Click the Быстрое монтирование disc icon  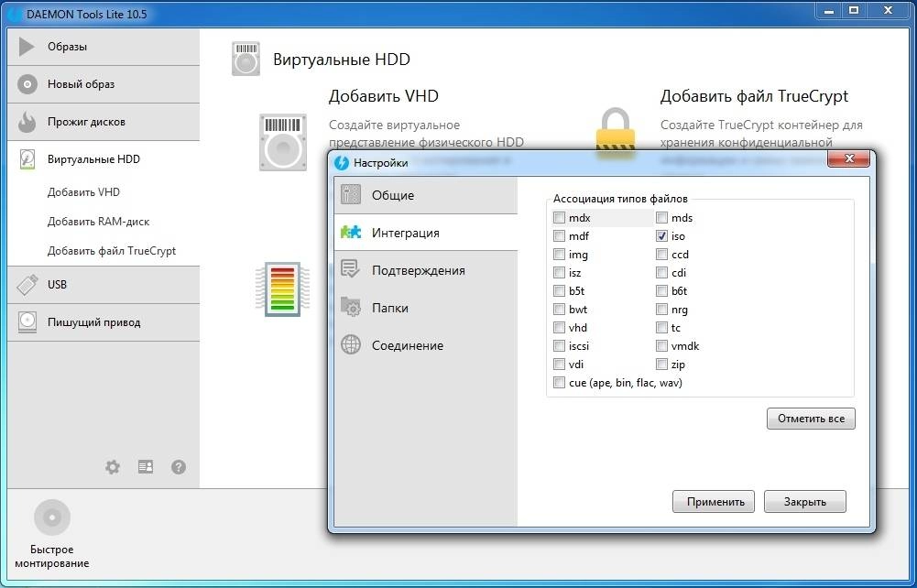click(x=52, y=517)
